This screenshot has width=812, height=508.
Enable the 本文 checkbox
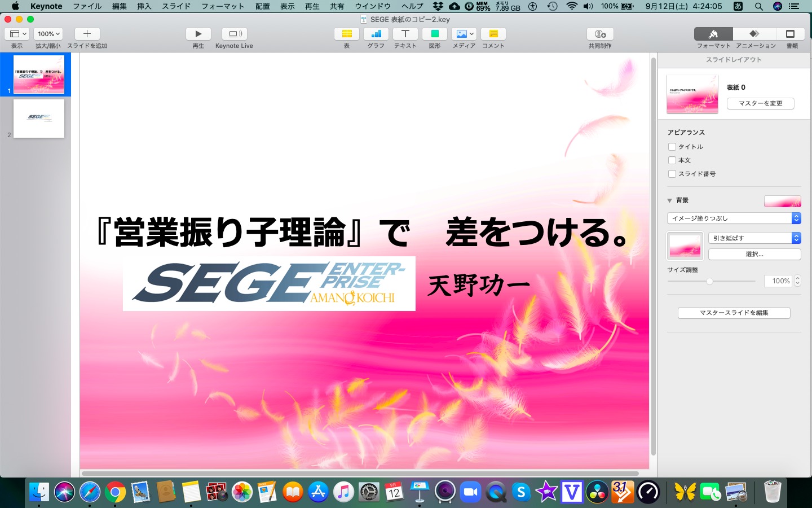(672, 160)
